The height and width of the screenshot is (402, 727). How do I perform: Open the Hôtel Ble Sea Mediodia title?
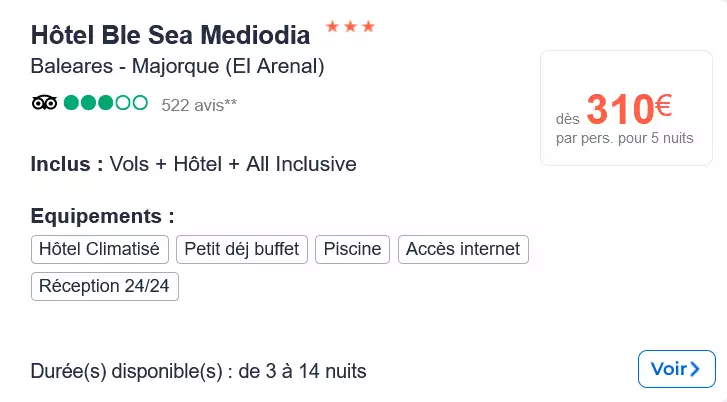(x=170, y=34)
